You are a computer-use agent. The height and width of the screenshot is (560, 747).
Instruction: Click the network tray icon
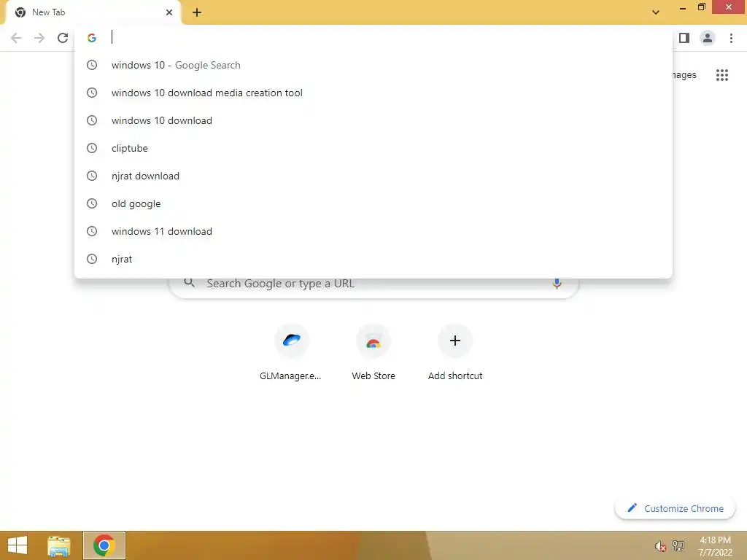point(678,546)
